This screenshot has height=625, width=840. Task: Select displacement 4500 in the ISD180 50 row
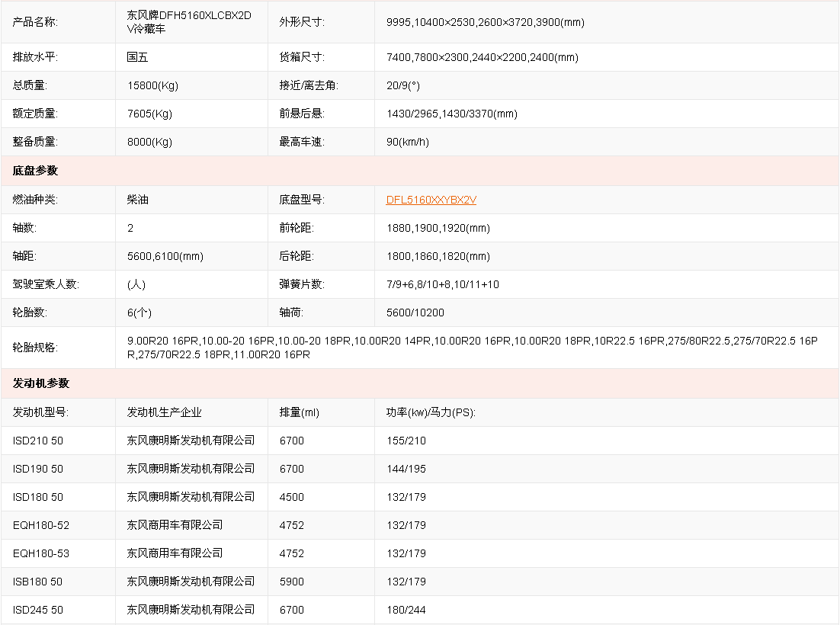[291, 497]
